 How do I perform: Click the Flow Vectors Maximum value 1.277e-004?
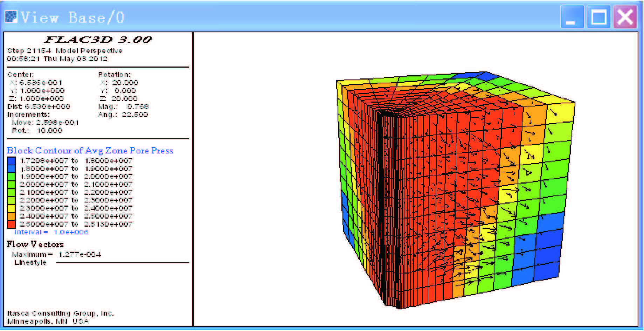[x=79, y=254]
